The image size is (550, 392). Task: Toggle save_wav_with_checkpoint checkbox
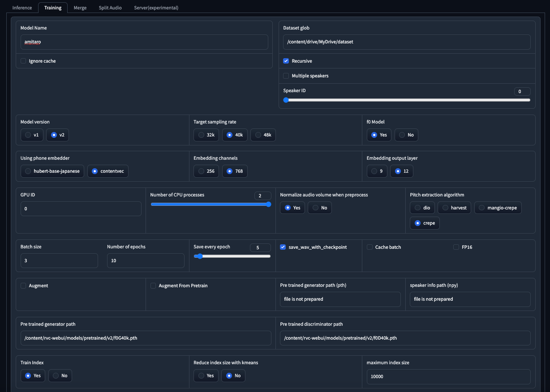coord(283,247)
